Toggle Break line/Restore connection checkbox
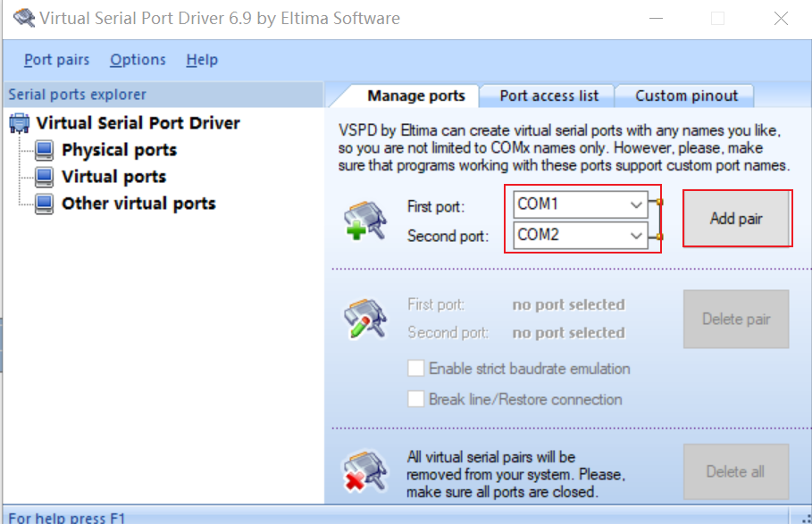The image size is (812, 524). coord(416,399)
